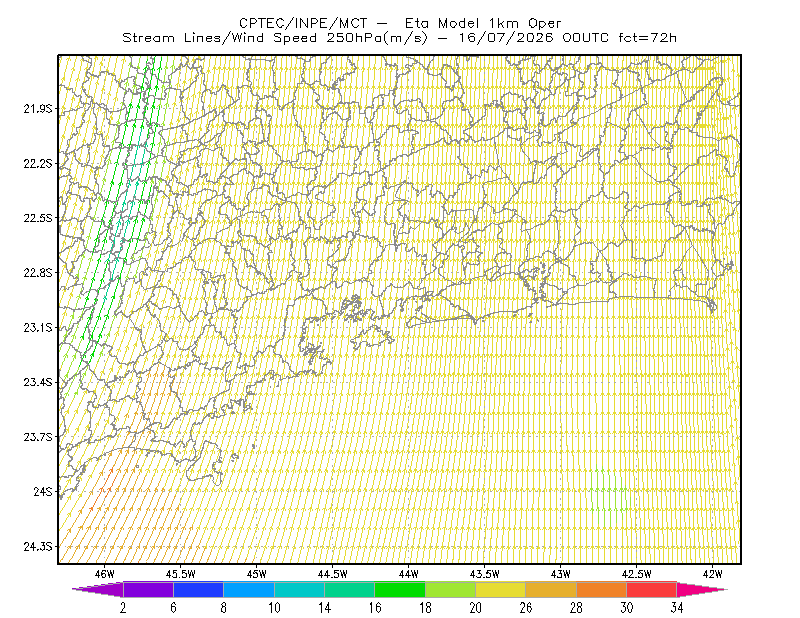Click the legend value '20'
800x618 pixels.
pyautogui.click(x=476, y=608)
